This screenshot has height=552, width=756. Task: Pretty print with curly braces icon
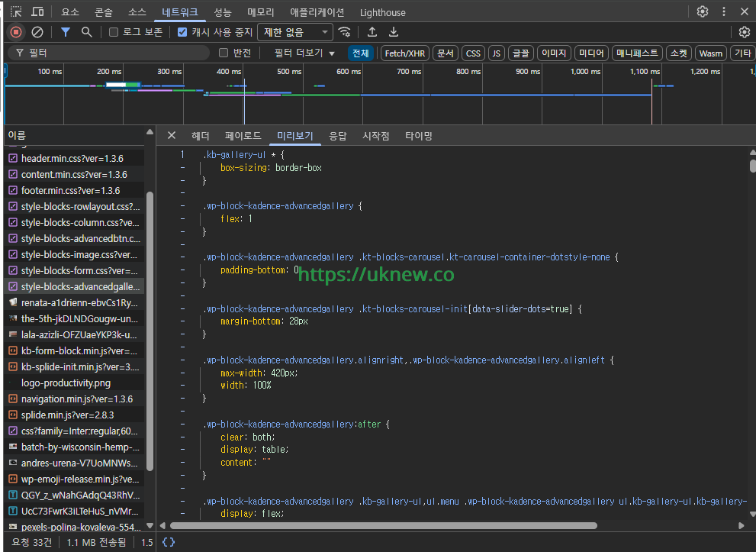pos(169,542)
